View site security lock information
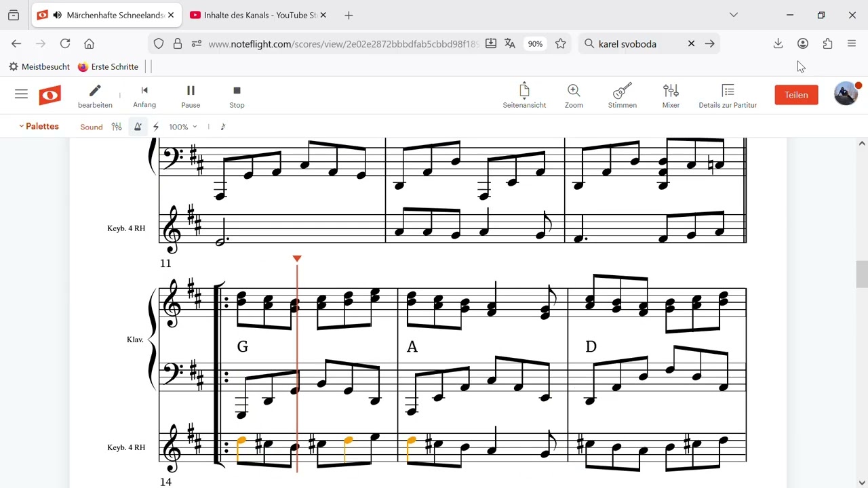This screenshot has width=868, height=488. pos(178,43)
